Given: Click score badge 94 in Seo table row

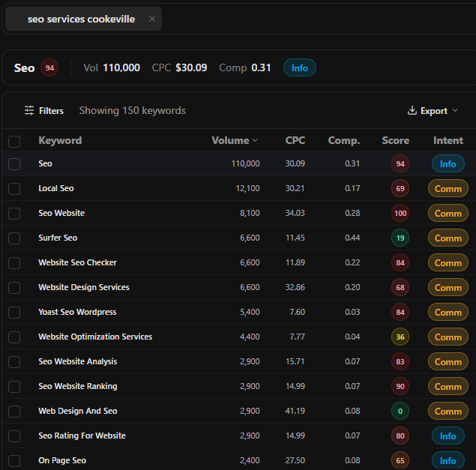Looking at the screenshot, I should [x=400, y=163].
